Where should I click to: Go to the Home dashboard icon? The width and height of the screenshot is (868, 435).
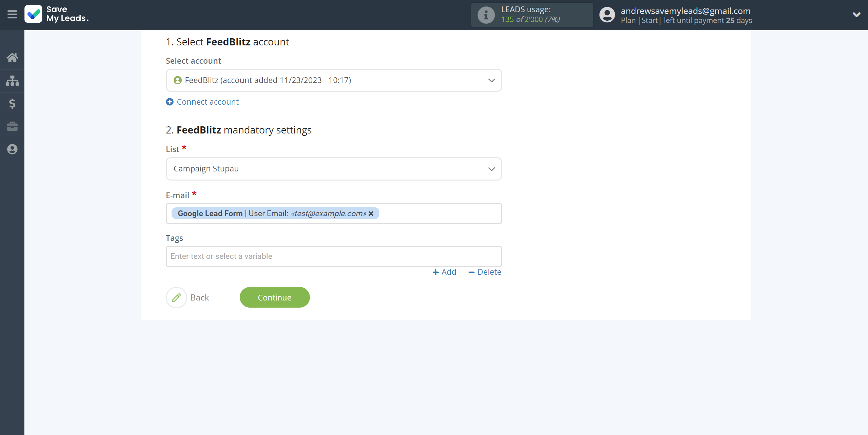(12, 58)
